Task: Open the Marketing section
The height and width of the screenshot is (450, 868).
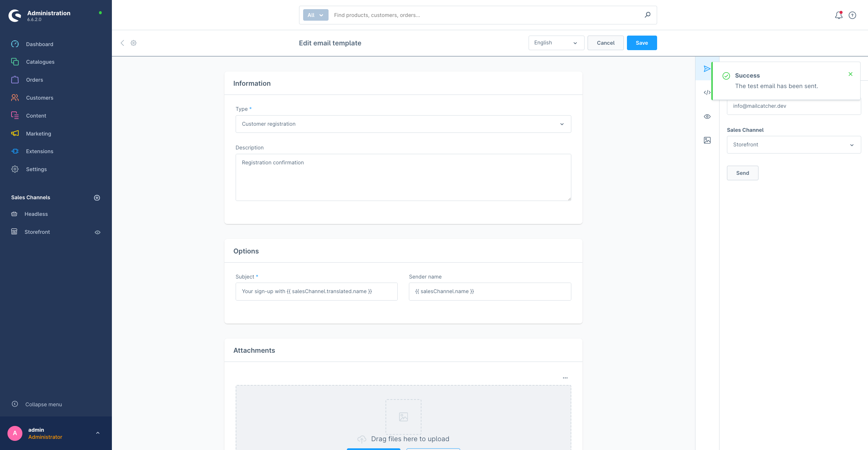Action: 38,134
